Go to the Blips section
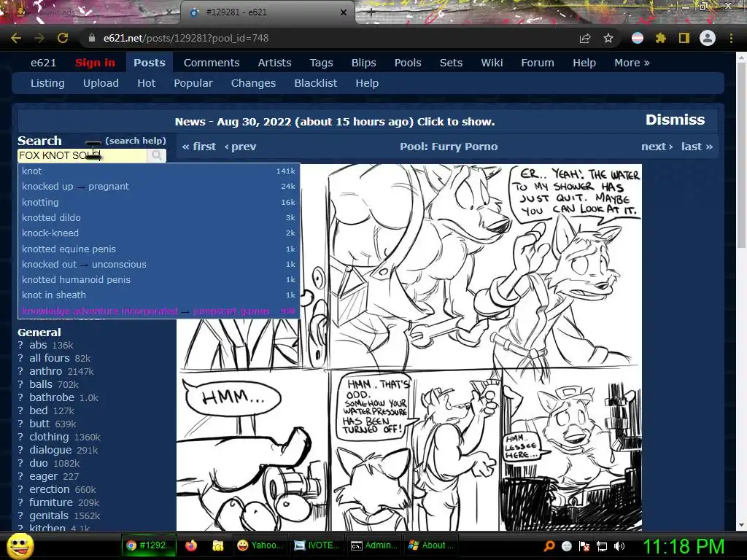 [363, 63]
